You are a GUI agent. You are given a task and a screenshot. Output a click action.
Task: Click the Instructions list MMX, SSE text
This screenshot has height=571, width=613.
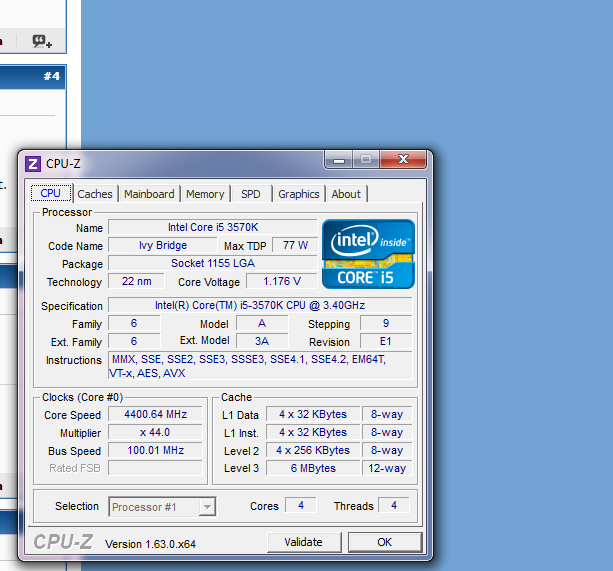260,366
